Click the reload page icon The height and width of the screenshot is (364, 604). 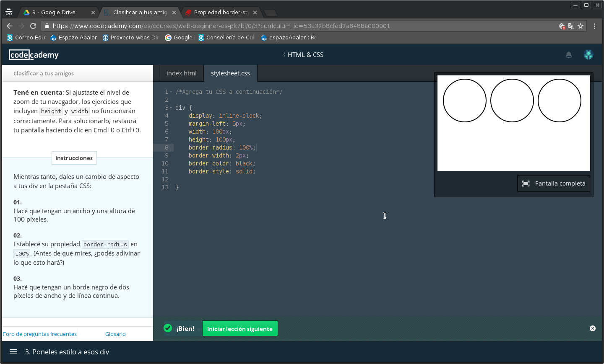click(33, 26)
